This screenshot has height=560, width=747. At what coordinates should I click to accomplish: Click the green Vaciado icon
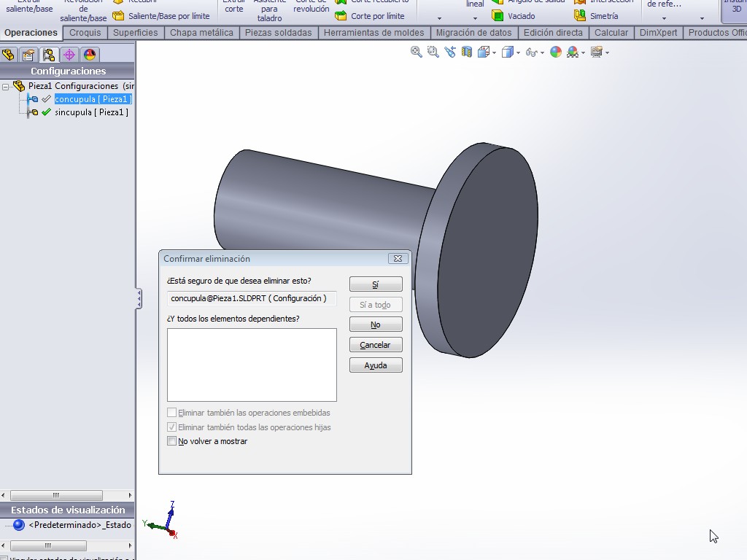tap(498, 16)
